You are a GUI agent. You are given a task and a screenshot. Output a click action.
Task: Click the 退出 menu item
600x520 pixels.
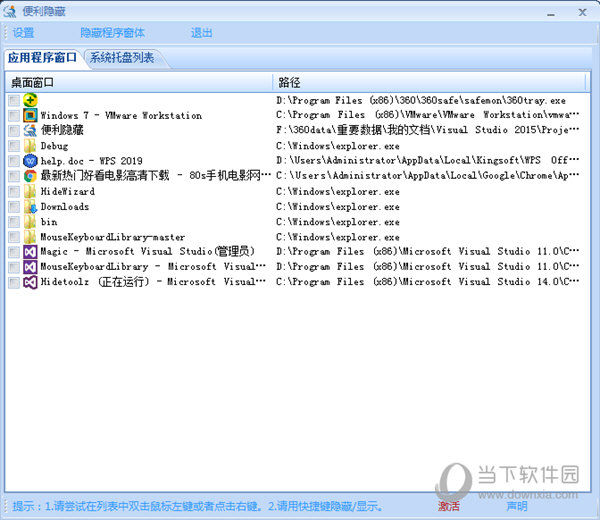point(202,33)
